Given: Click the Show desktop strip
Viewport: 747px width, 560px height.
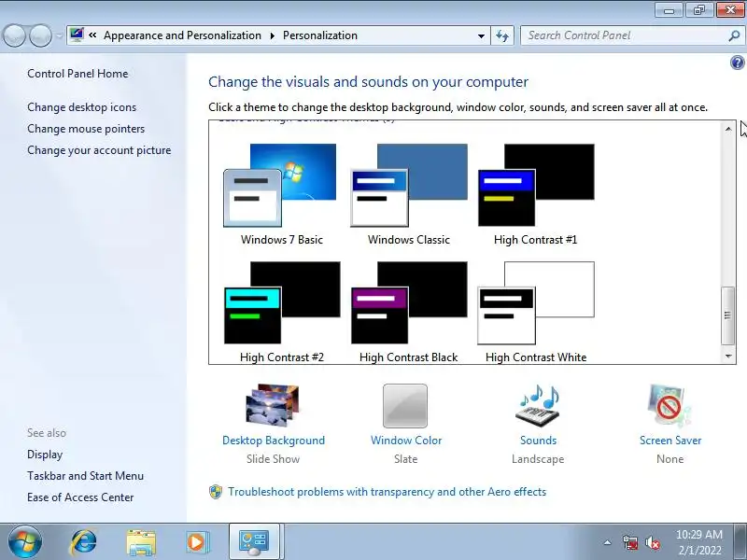Looking at the screenshot, I should click(x=740, y=542).
